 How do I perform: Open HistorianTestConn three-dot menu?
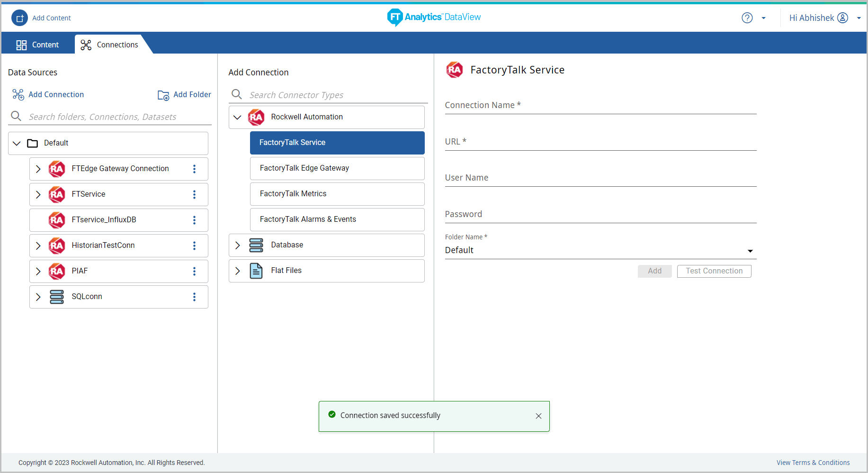click(194, 246)
